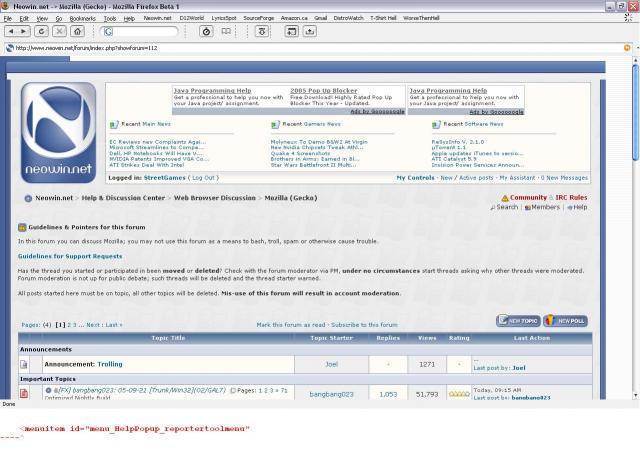Click the Recent Gamers News icon
Screen dimensions: 640x451
click(275, 124)
